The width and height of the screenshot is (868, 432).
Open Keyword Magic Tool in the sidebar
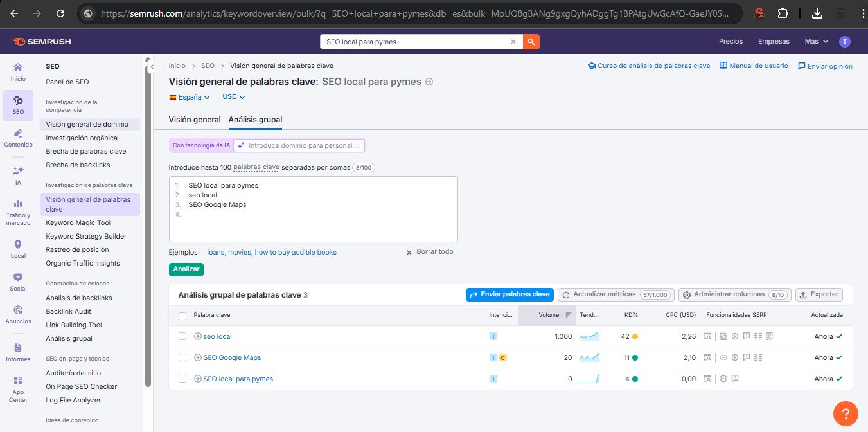pos(78,222)
